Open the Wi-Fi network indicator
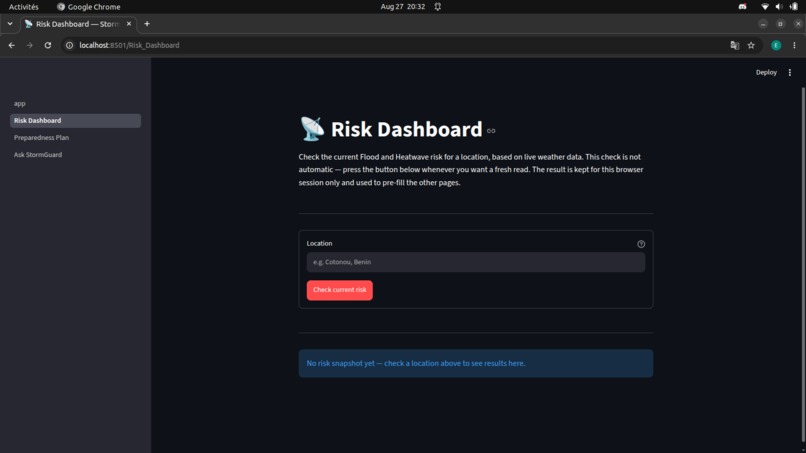806x453 pixels. (x=765, y=7)
